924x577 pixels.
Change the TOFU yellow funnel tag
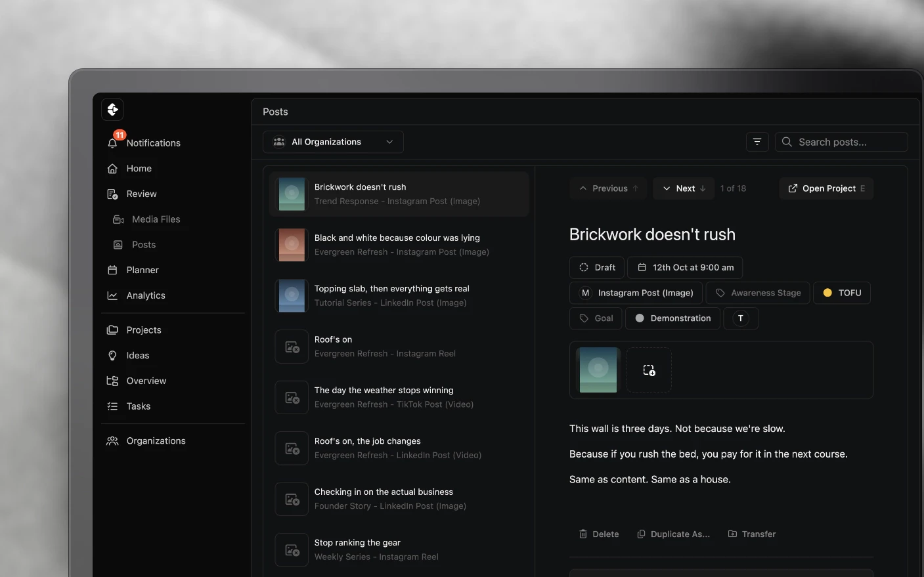click(842, 293)
